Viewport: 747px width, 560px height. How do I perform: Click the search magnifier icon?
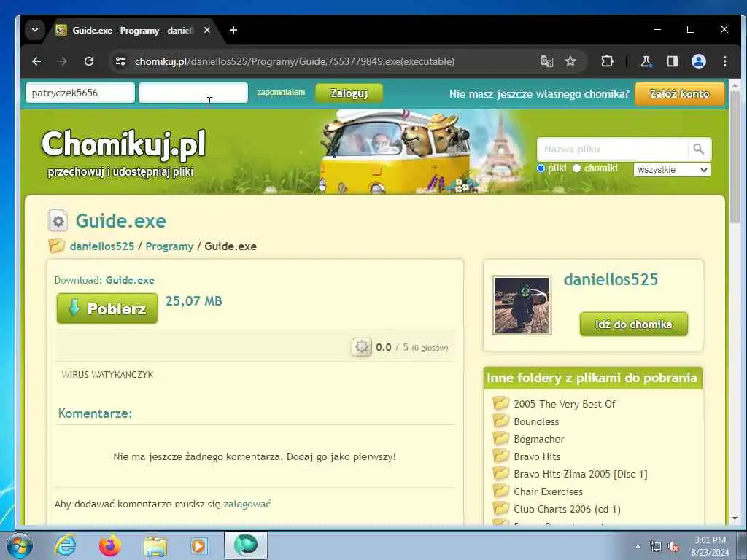click(x=699, y=149)
